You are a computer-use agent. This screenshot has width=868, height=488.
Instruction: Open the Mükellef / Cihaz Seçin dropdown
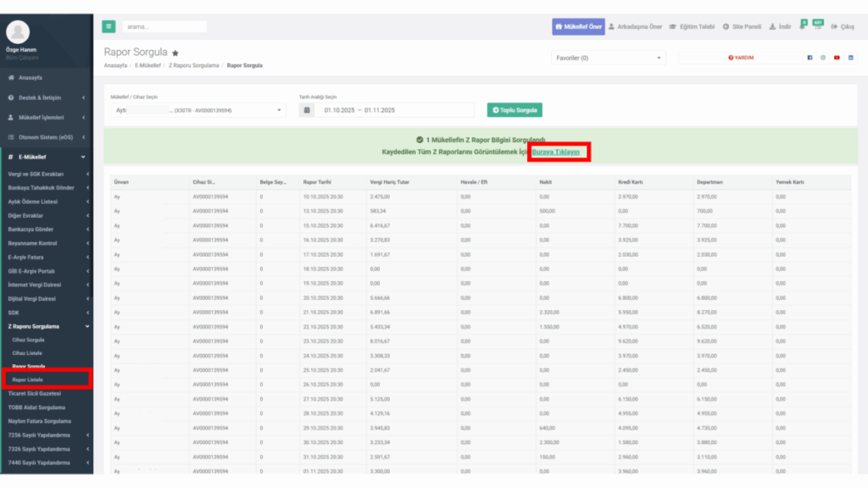(x=198, y=110)
